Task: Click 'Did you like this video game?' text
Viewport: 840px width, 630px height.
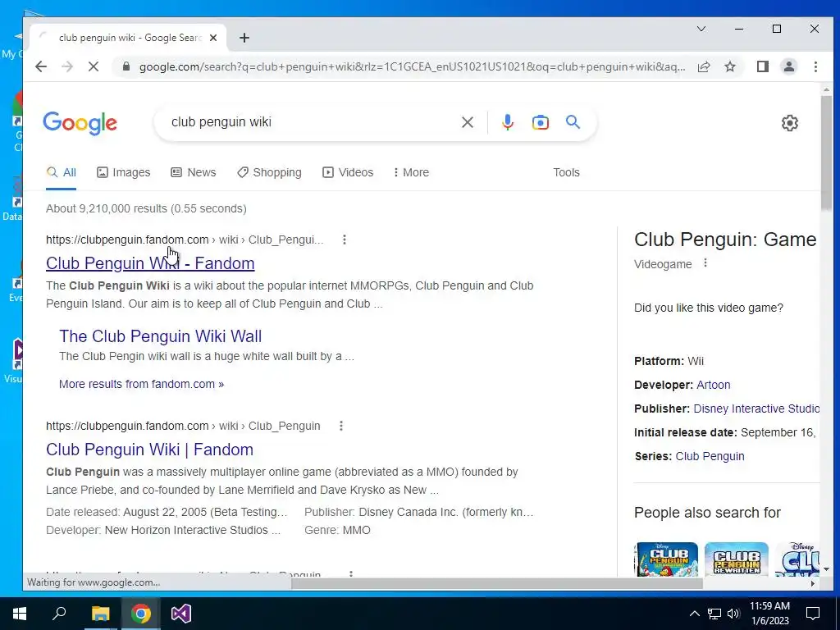Action: click(x=708, y=308)
